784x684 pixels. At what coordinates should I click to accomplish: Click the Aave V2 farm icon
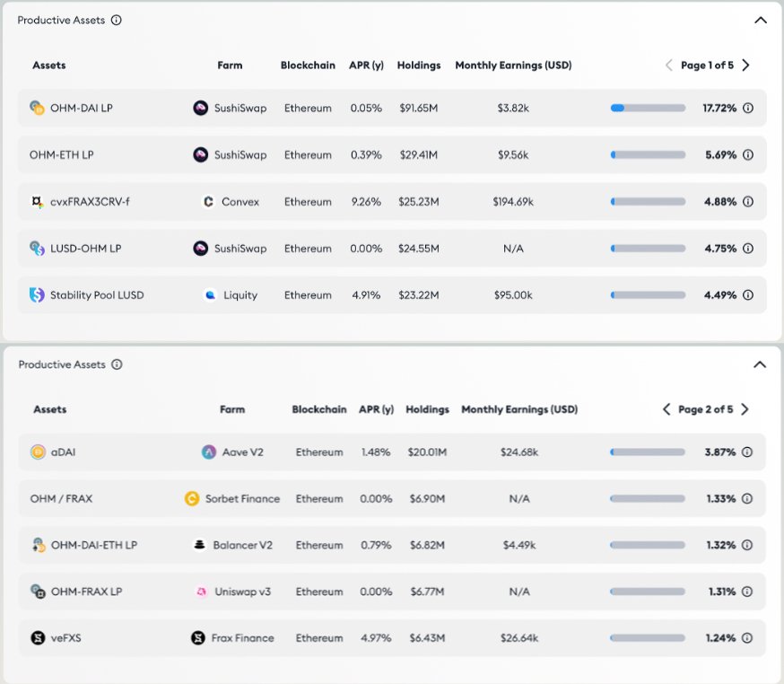click(208, 452)
